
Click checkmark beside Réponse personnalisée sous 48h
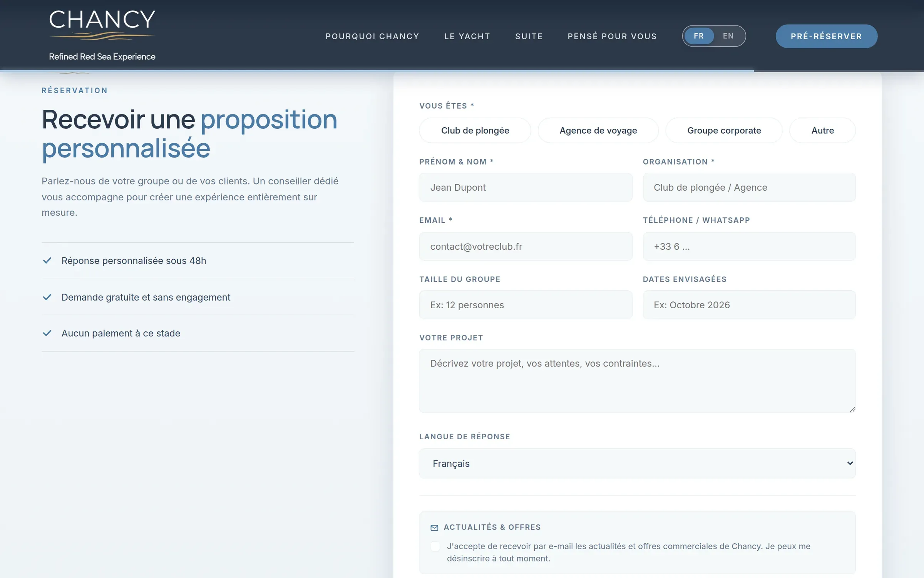(x=47, y=260)
